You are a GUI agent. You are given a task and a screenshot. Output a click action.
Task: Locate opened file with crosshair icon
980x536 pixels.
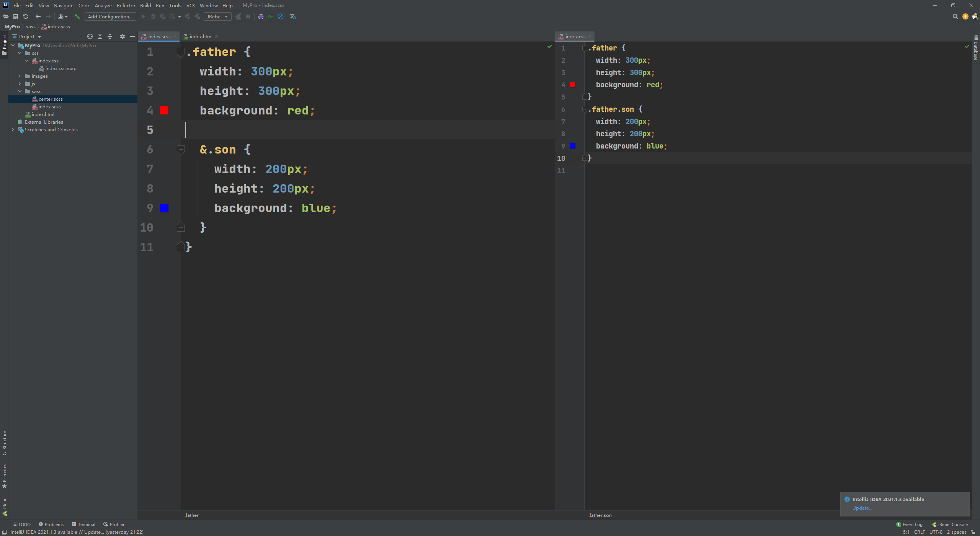coord(90,36)
